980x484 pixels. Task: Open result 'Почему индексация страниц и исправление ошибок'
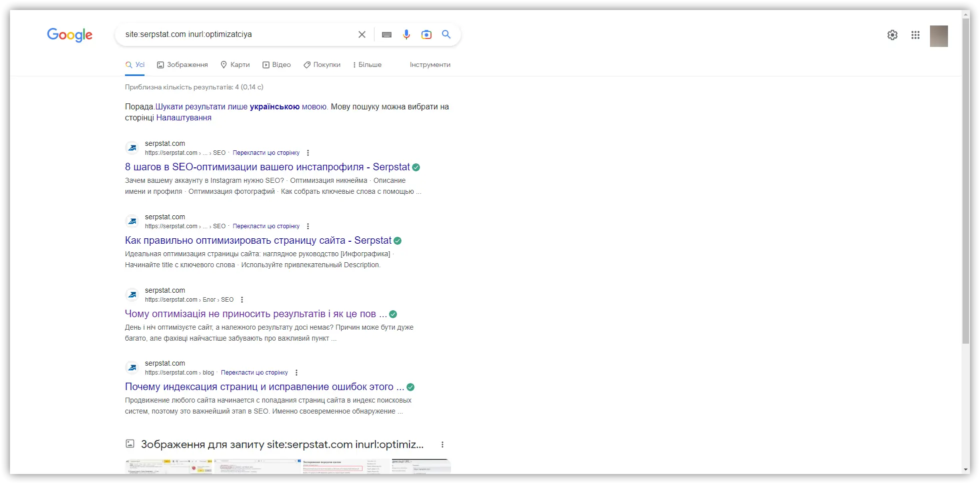(x=264, y=387)
